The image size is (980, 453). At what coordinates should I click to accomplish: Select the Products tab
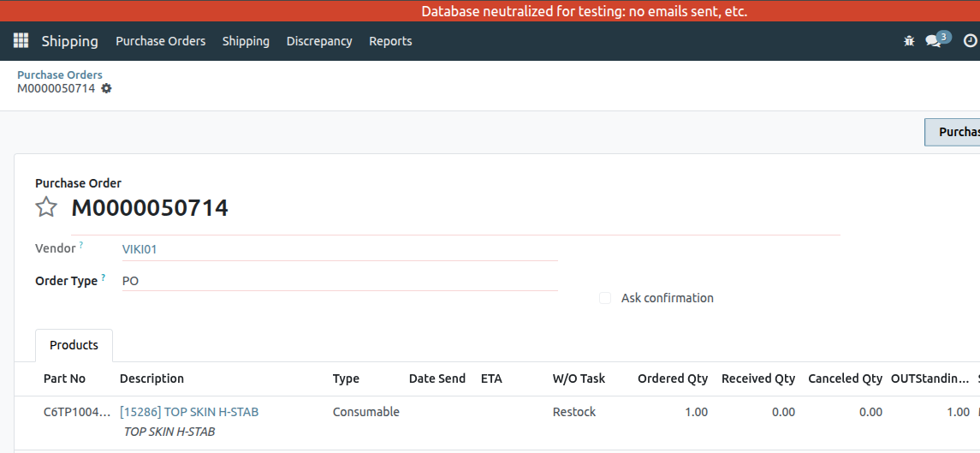pyautogui.click(x=74, y=345)
